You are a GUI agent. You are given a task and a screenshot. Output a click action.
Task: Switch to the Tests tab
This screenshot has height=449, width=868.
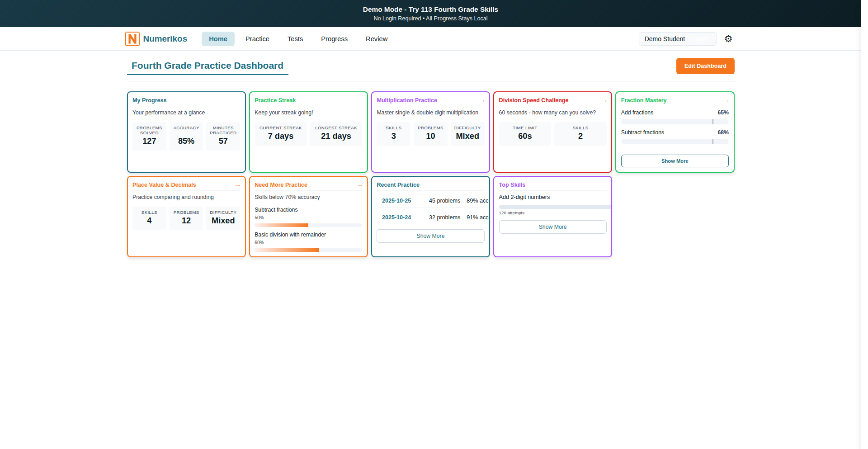tap(295, 39)
